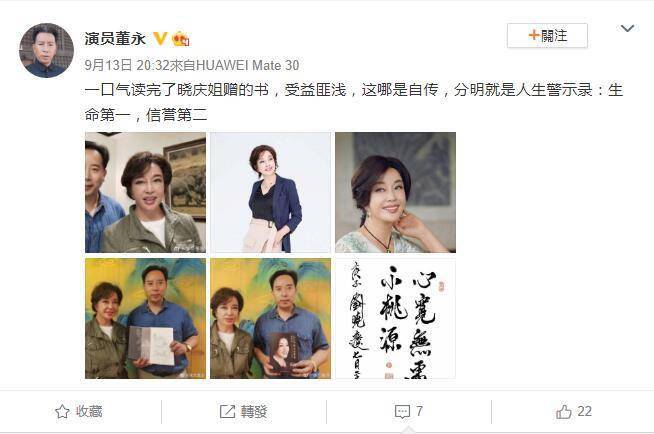654x434 pixels.
Task: Click the 轉發 repost arrow icon
Action: click(227, 411)
